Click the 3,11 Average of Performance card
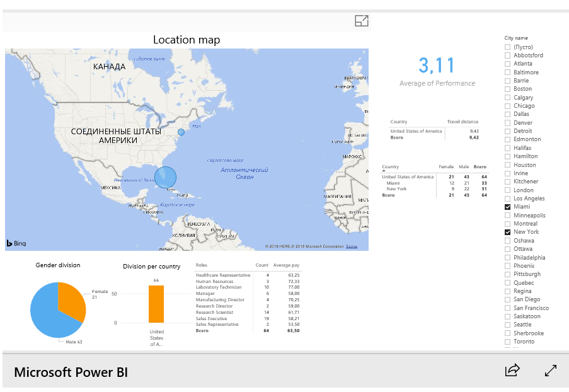Image resolution: width=569 pixels, height=392 pixels. pos(437,71)
